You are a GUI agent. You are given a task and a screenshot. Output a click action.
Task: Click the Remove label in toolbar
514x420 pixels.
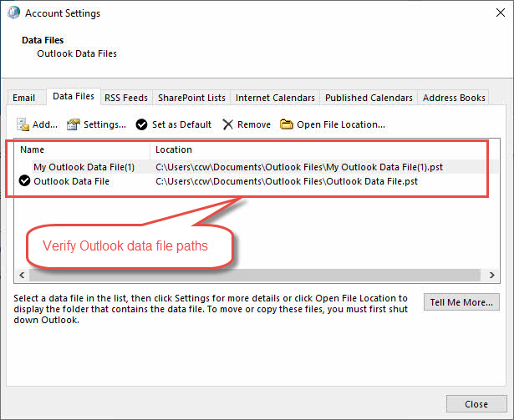pos(254,124)
